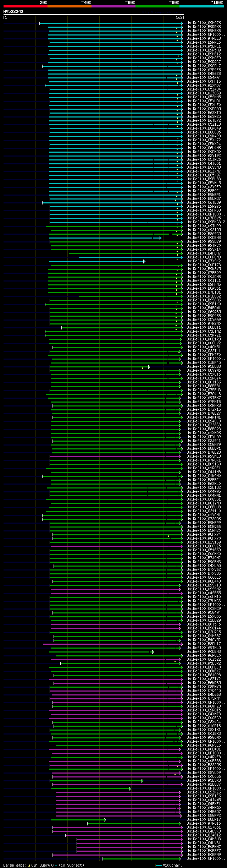Screen dimensions: 227x868
Task: Click the short cyan alignment bar for Q7X9K2
Action: pos(97,261)
